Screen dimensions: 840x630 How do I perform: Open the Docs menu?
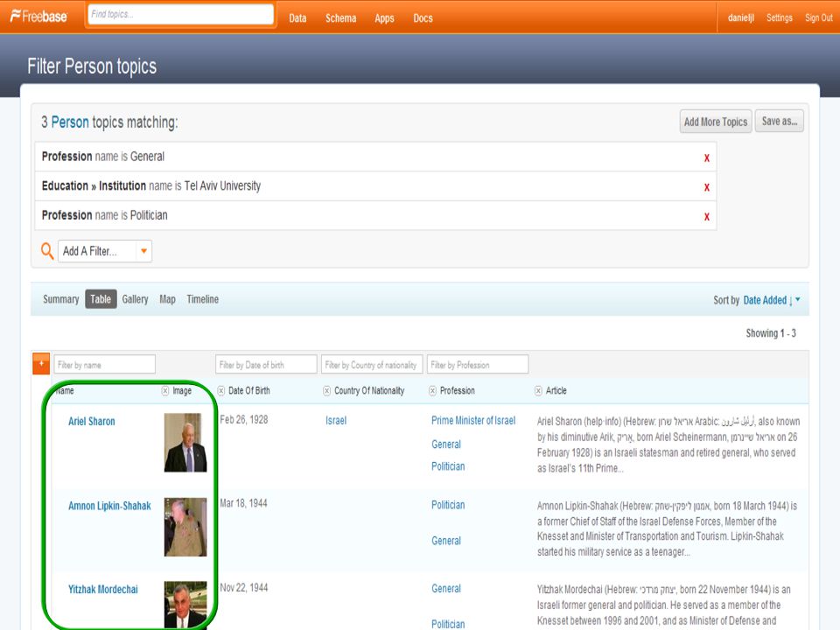coord(423,18)
